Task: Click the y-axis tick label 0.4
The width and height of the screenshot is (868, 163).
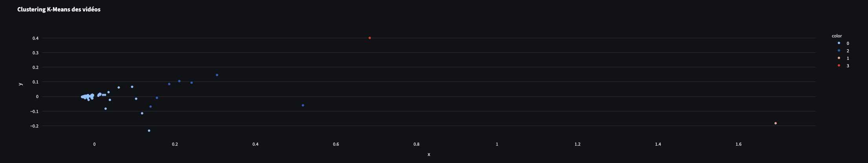Action: coord(35,38)
